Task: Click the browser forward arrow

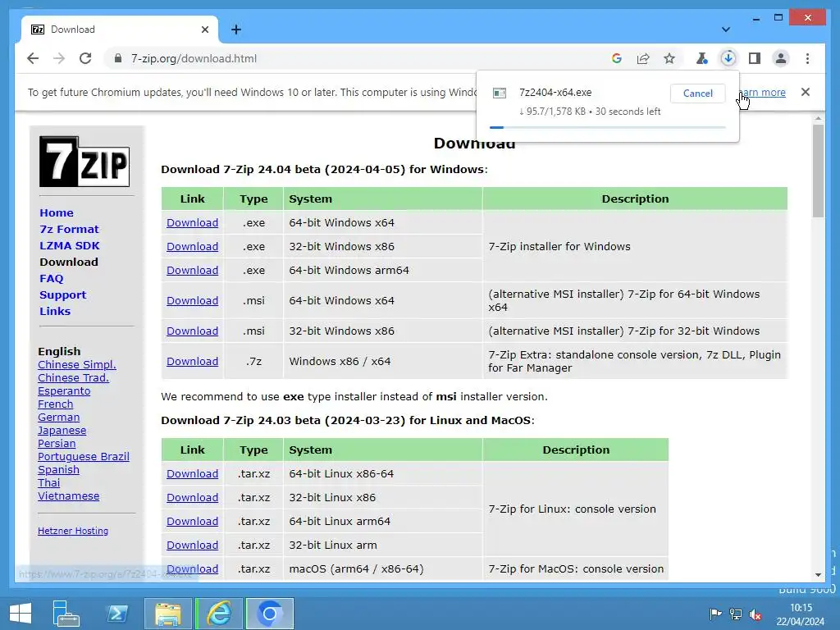Action: (59, 58)
